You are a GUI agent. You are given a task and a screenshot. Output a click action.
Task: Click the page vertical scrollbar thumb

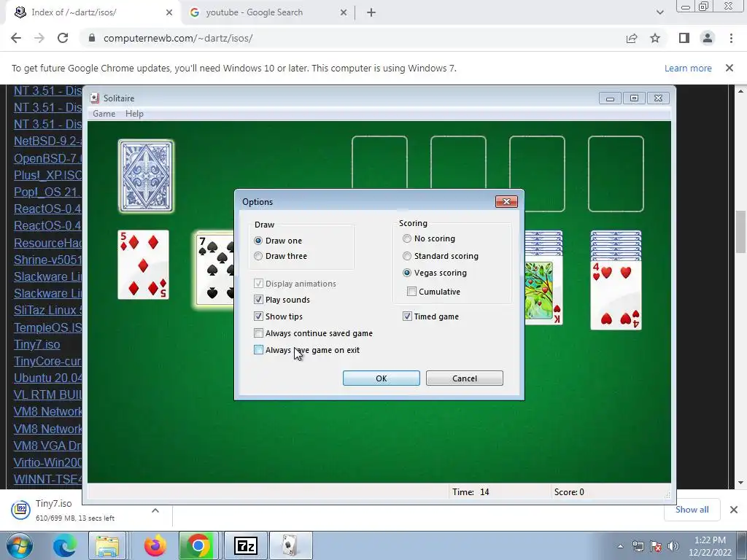point(740,231)
